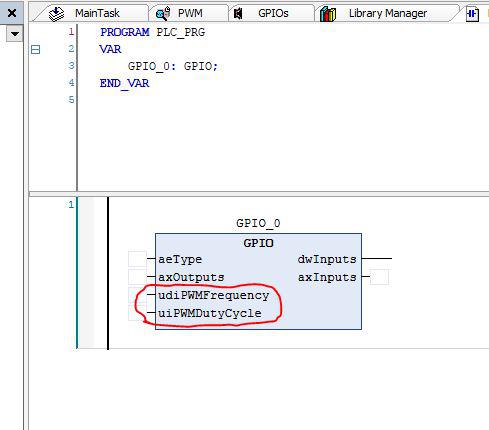Select the uiPWMDutyCycle input pin
The width and height of the screenshot is (489, 430).
[x=210, y=313]
